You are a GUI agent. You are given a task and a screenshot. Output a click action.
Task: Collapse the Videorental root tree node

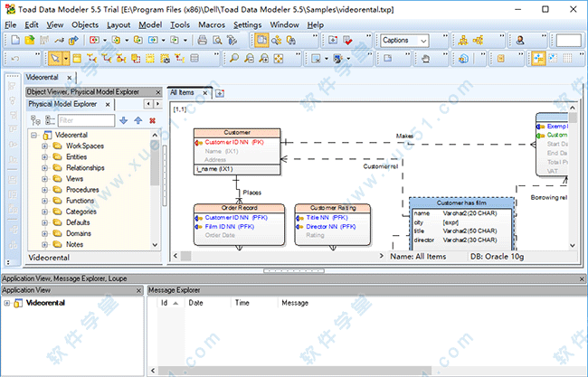34,135
